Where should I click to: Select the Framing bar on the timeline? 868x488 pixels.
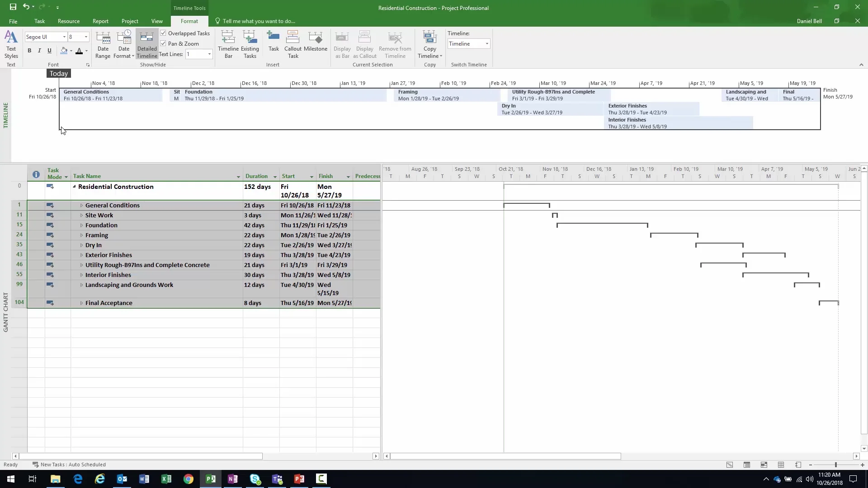coord(447,95)
